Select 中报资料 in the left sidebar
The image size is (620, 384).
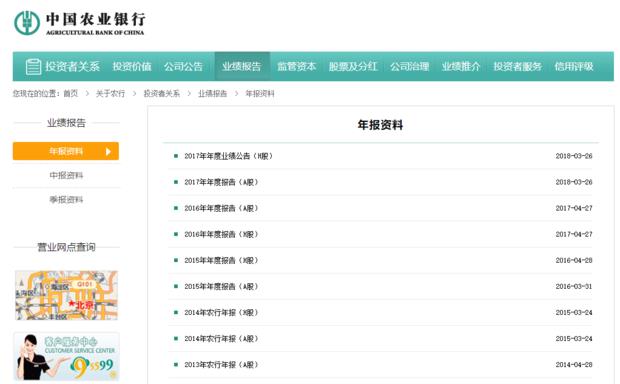[x=66, y=175]
